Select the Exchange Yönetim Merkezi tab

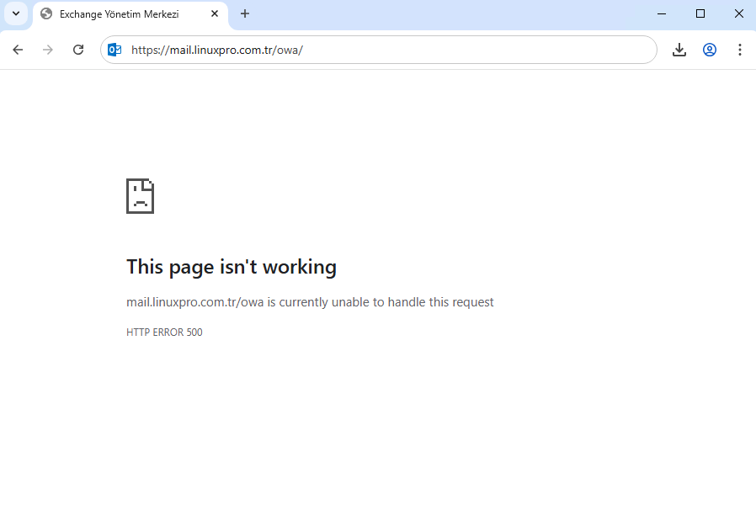pyautogui.click(x=119, y=14)
